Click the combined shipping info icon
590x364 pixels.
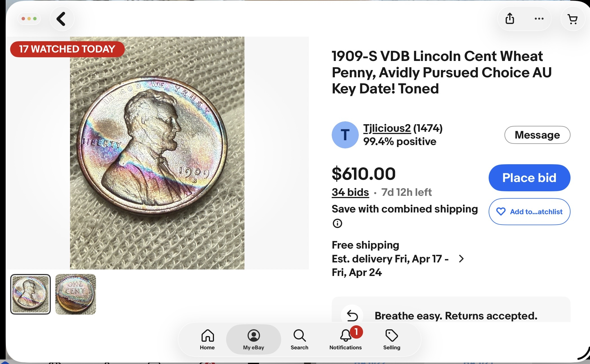[x=337, y=223]
